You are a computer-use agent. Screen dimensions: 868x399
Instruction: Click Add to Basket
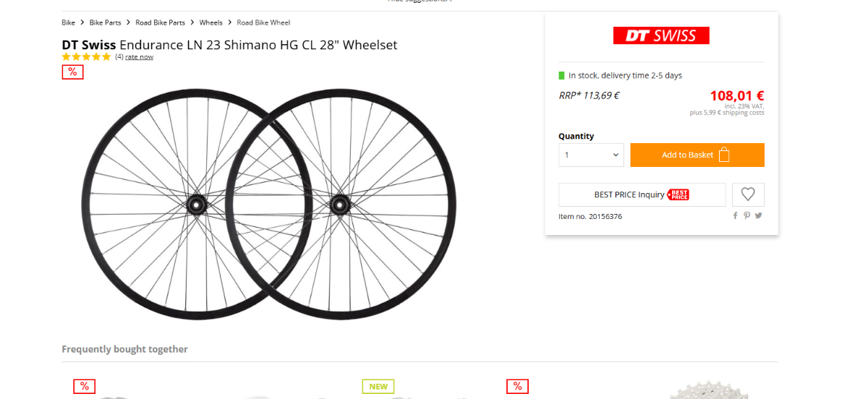(697, 155)
